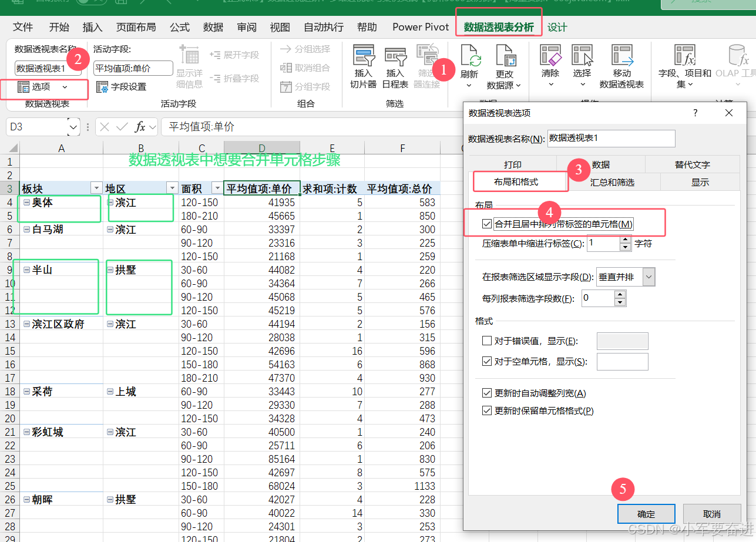The height and width of the screenshot is (542, 756).
Task: Click the OLAP 工具 icon
Action: [x=738, y=56]
